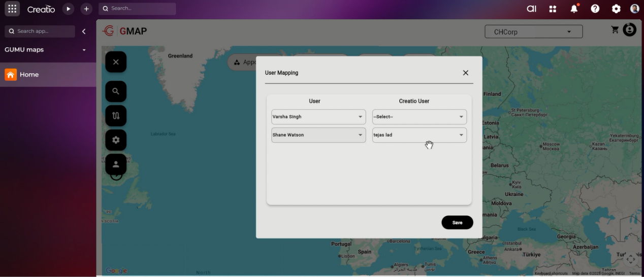Expand the GUMU maps workspace dropdown
This screenshot has height=277, width=644.
click(x=84, y=50)
